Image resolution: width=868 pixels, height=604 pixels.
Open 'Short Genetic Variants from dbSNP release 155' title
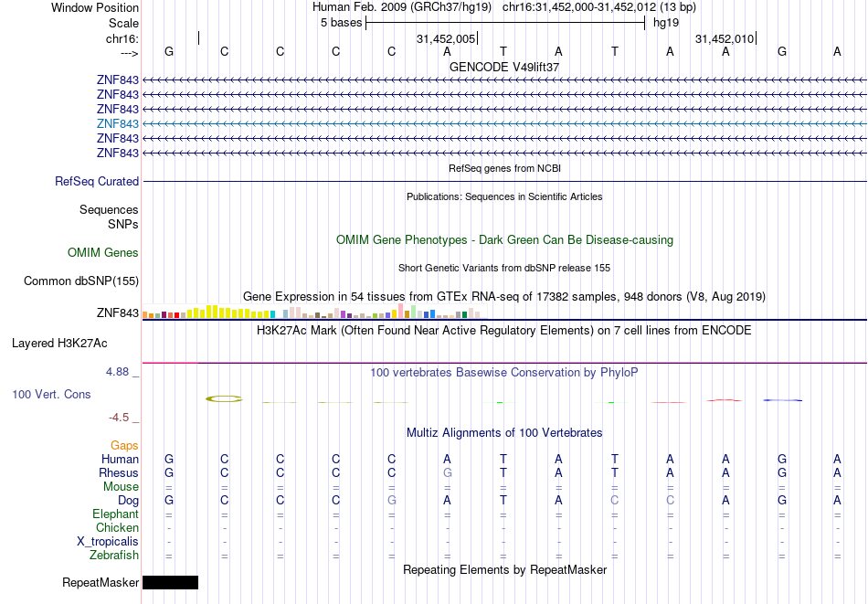(x=504, y=268)
